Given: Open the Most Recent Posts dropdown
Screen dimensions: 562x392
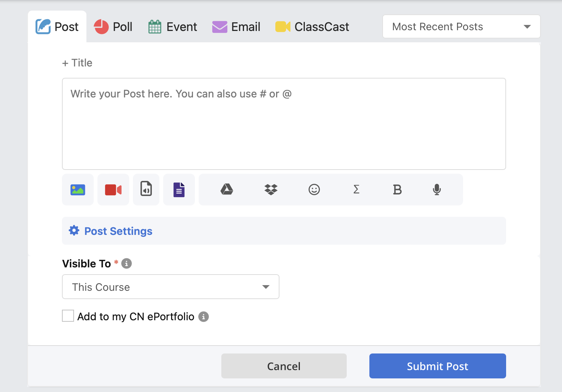Looking at the screenshot, I should [462, 26].
